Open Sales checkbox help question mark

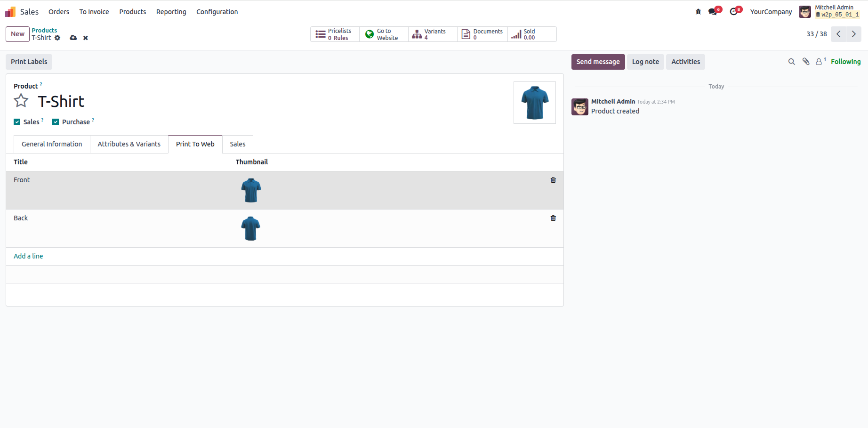42,120
